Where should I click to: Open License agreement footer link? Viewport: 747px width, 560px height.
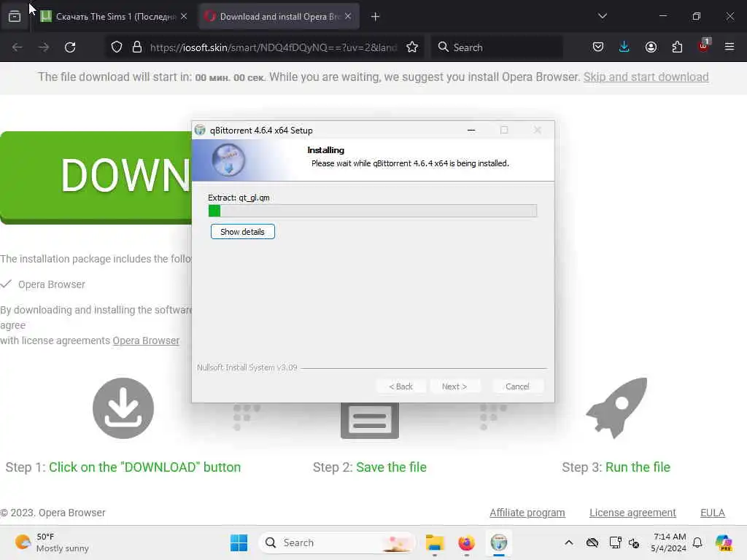[632, 513]
